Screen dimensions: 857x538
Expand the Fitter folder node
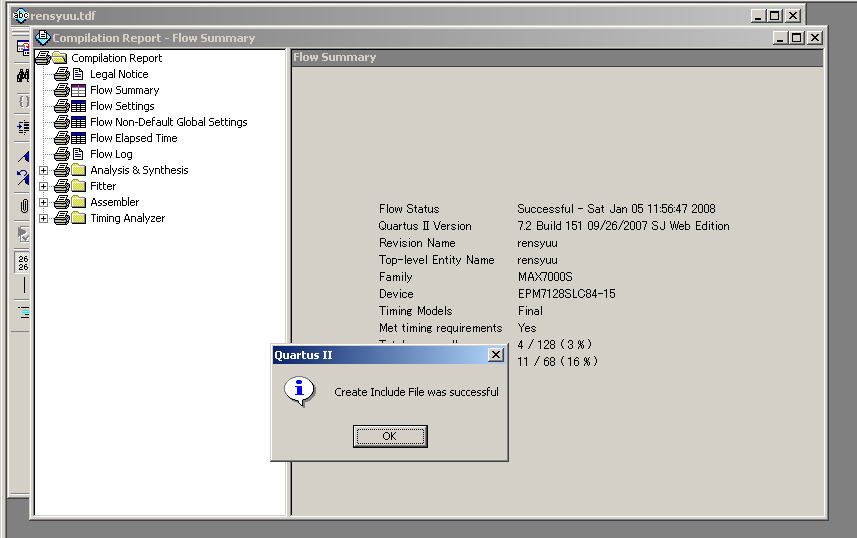pos(43,186)
